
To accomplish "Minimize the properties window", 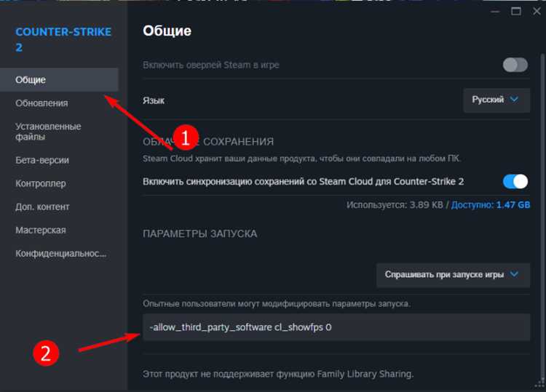I will [495, 12].
